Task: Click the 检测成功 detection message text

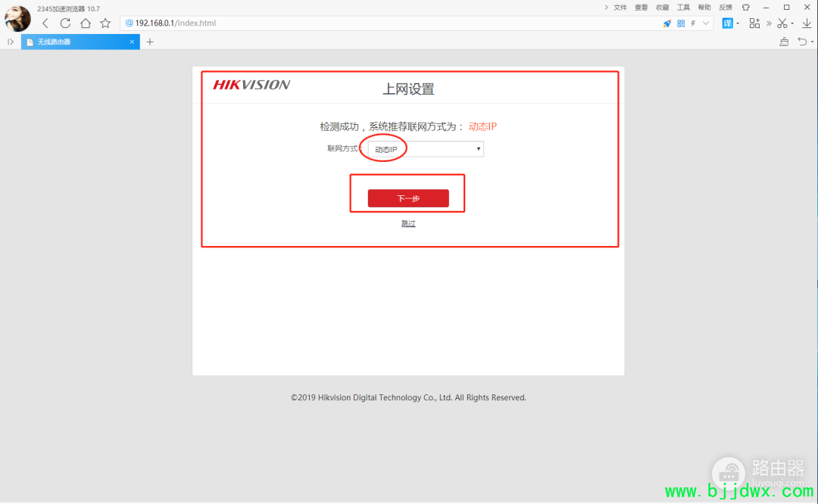Action: (x=392, y=126)
